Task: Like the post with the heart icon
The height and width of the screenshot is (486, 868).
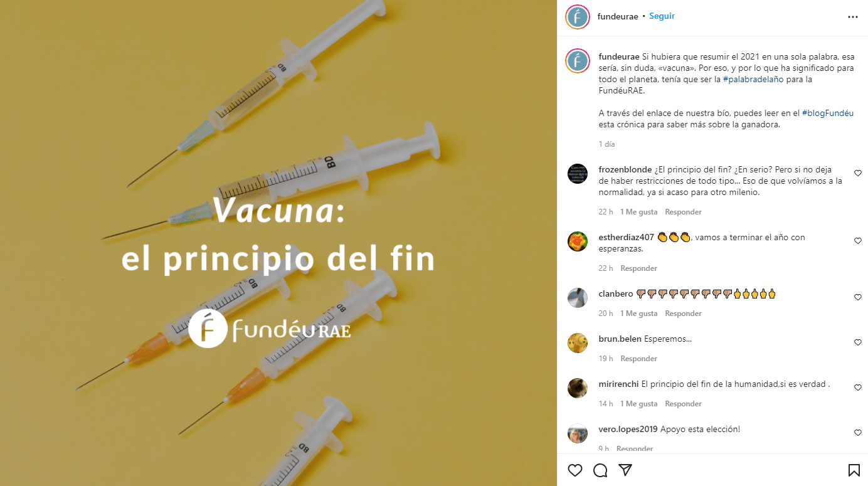Action: tap(574, 470)
